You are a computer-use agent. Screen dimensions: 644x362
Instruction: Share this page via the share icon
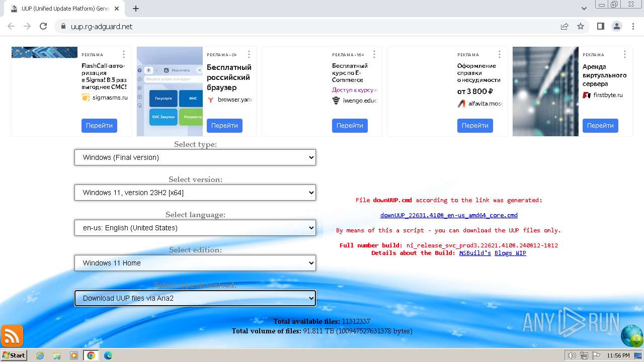coord(565,26)
